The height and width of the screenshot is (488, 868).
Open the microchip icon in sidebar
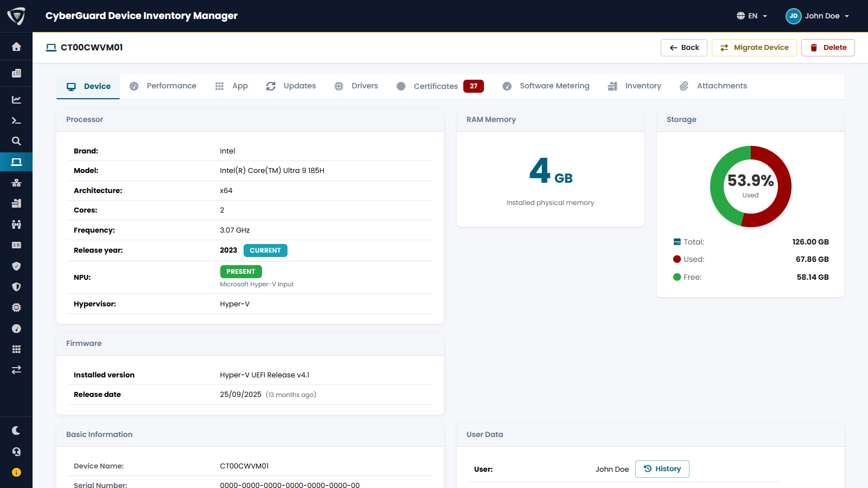tap(16, 307)
